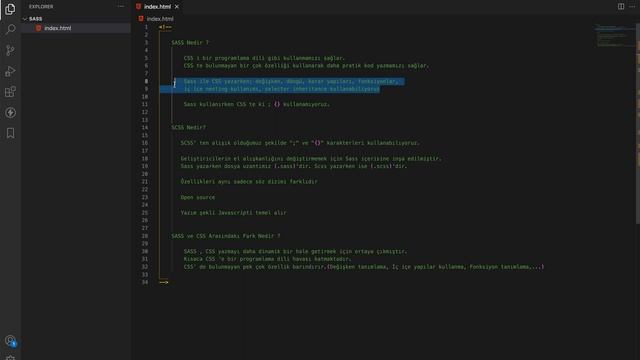Open the Manage gear icon

click(10, 358)
